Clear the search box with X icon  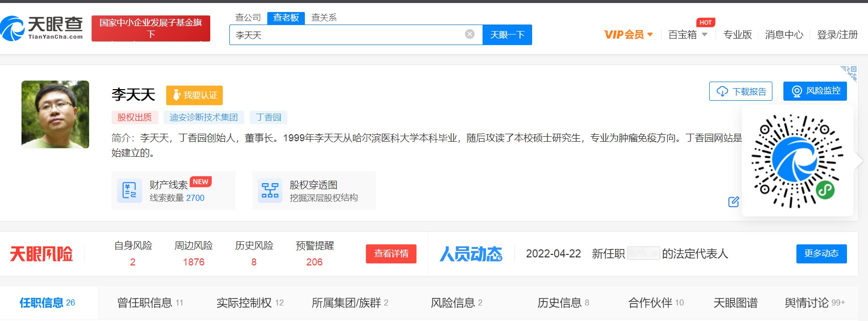tap(470, 34)
